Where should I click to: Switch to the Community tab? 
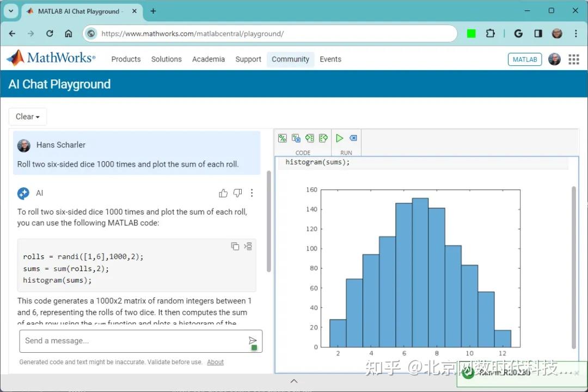[x=290, y=59]
